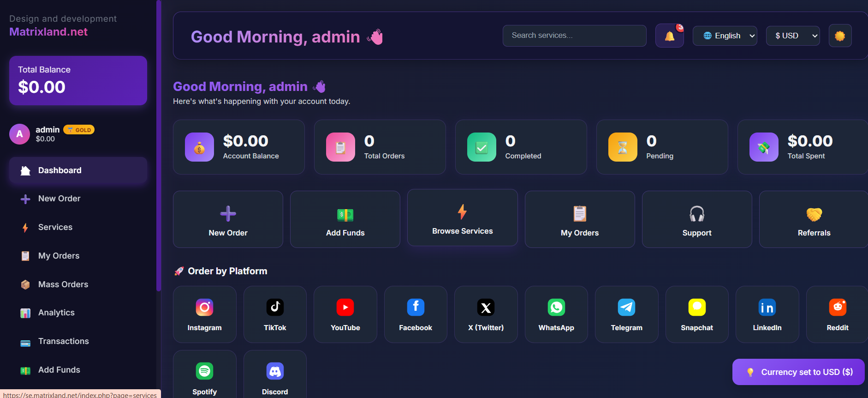The width and height of the screenshot is (868, 398).
Task: Choose the TikTok platform tile
Action: 275,314
